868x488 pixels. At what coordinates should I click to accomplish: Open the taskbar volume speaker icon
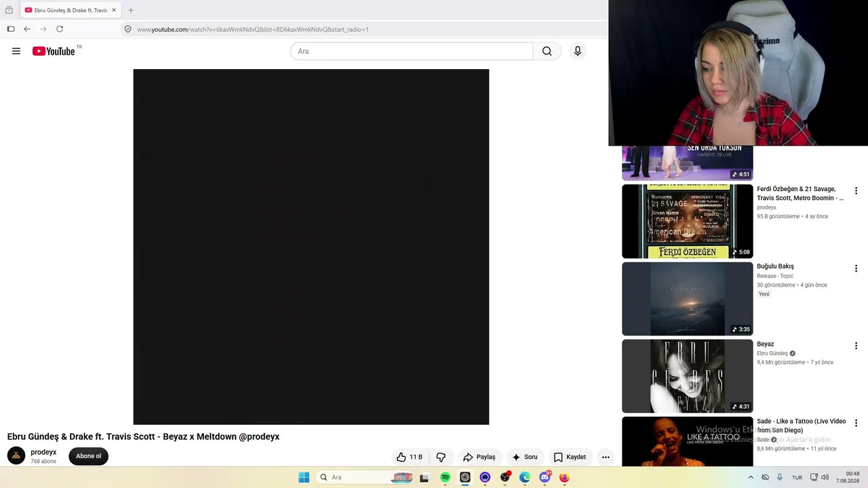click(x=825, y=477)
